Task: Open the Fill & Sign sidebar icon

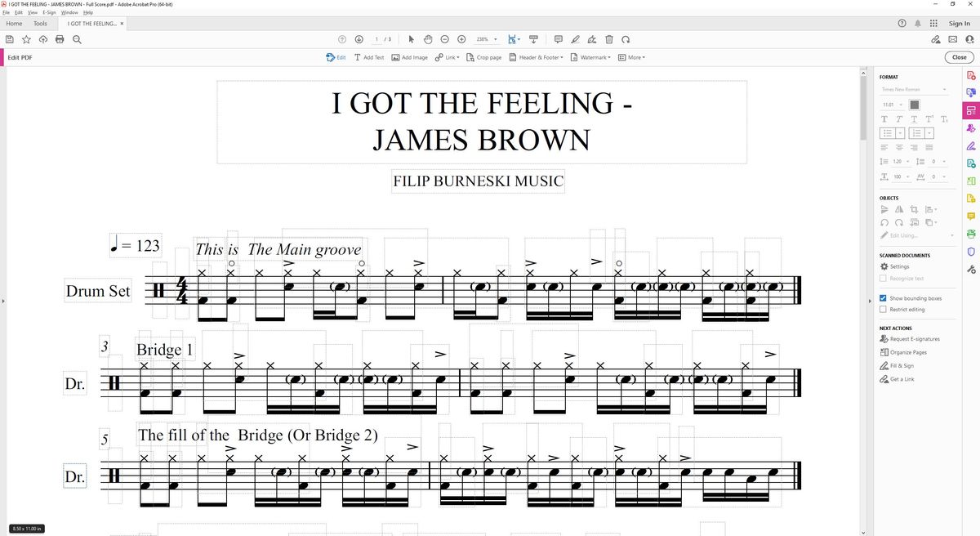Action: tap(971, 146)
